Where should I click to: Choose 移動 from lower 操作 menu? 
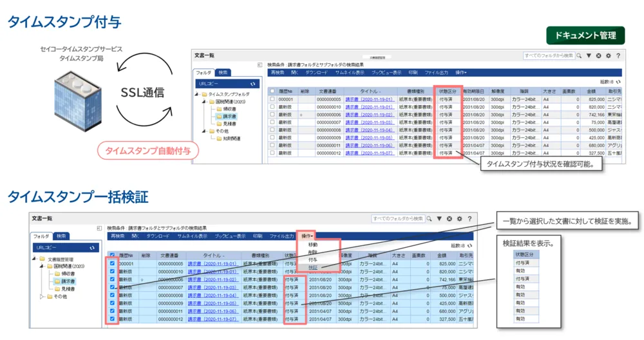tap(312, 245)
